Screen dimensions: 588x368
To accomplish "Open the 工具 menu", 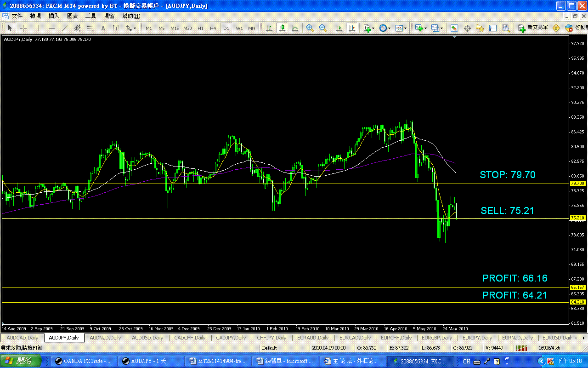I will [x=90, y=16].
